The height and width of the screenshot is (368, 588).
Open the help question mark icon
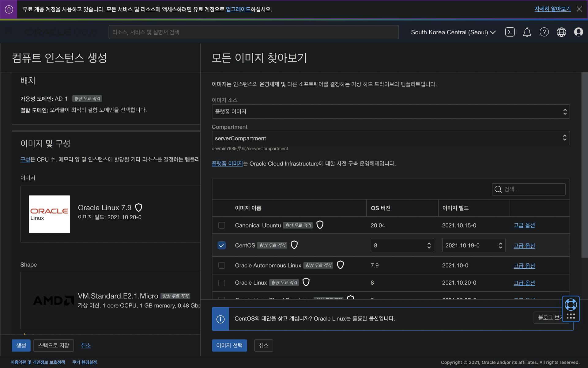(544, 32)
